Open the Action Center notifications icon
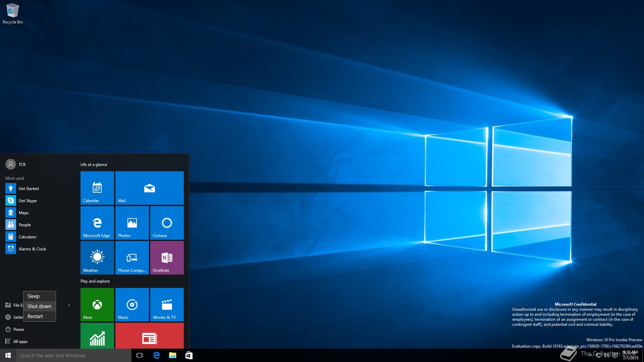The width and height of the screenshot is (644, 362). click(615, 355)
